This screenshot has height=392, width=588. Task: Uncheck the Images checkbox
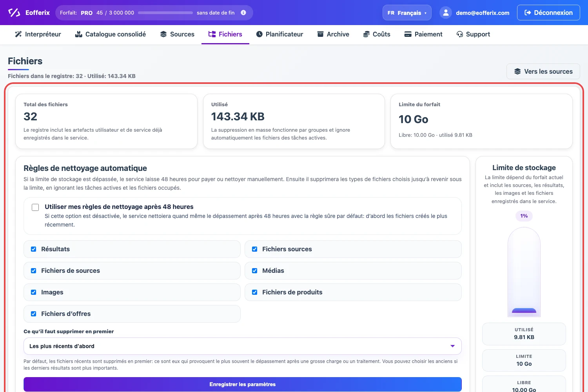coord(34,292)
